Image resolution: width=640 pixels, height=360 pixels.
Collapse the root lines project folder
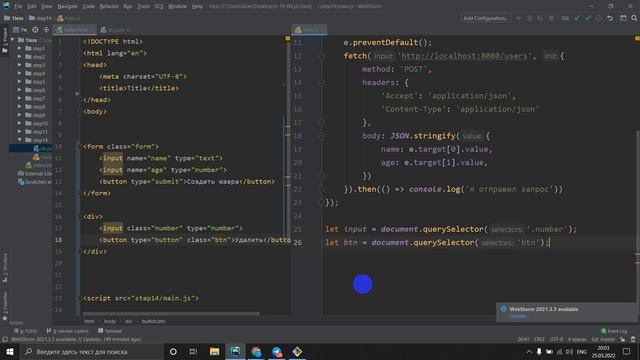[x=13, y=40]
